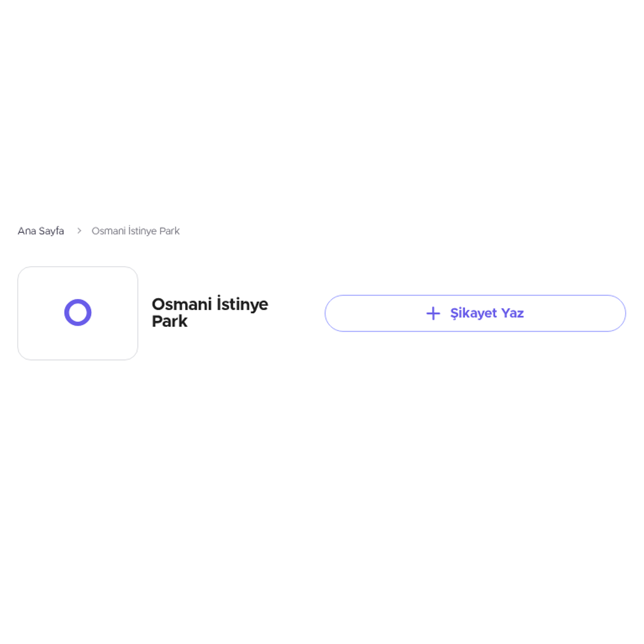Click the breadcrumb chevron separator arrow
The height and width of the screenshot is (644, 644).
tap(79, 231)
